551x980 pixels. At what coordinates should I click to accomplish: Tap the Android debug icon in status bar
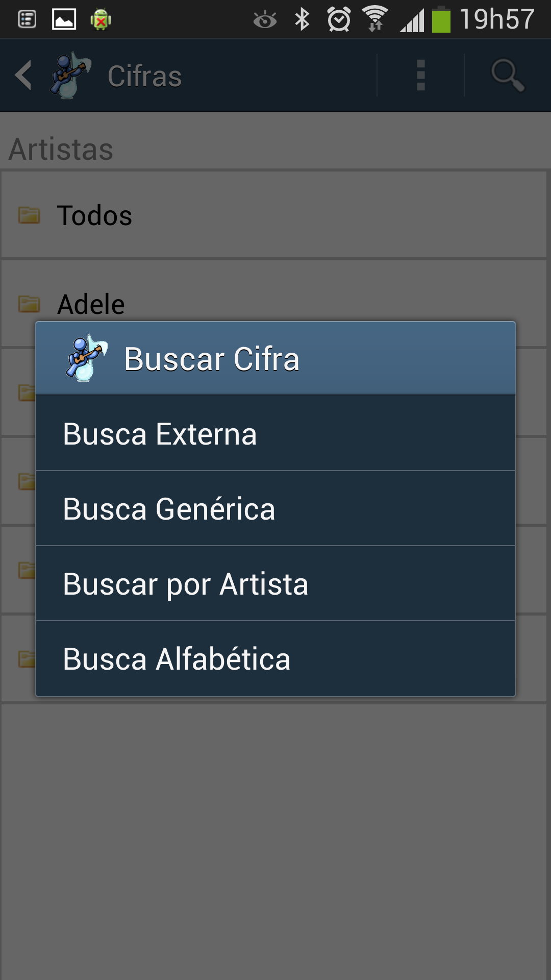coord(101,20)
